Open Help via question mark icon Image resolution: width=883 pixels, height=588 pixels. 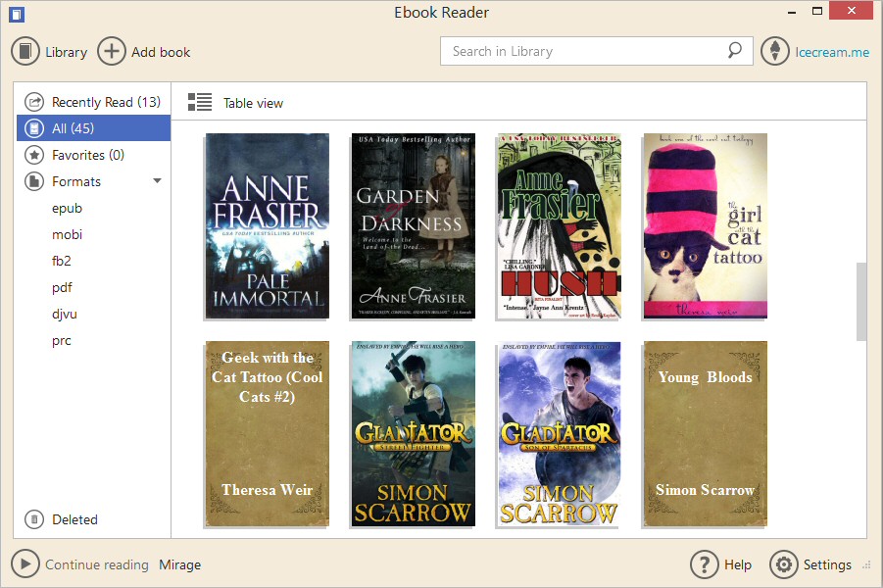pos(705,564)
